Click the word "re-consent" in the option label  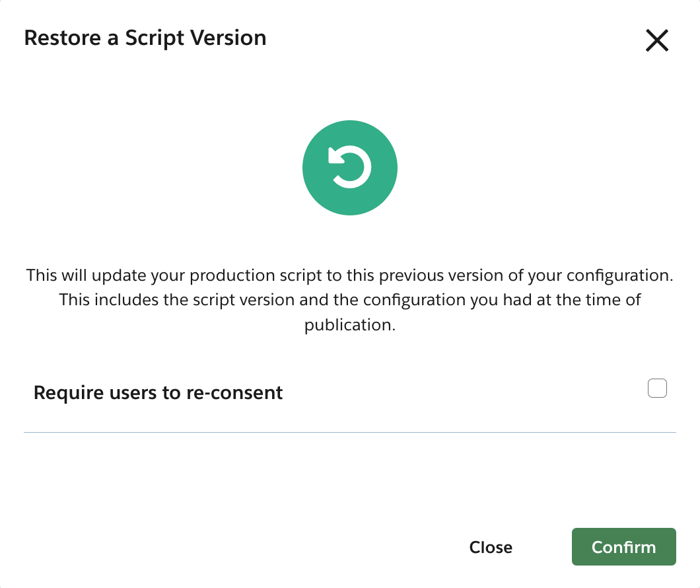[x=240, y=392]
